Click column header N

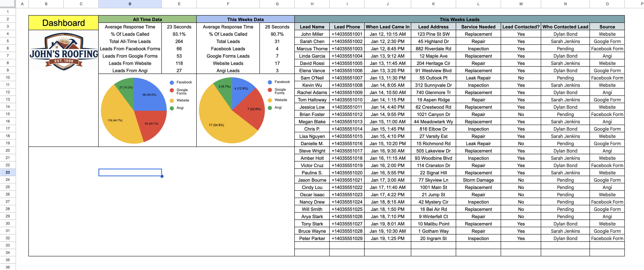(x=565, y=4)
